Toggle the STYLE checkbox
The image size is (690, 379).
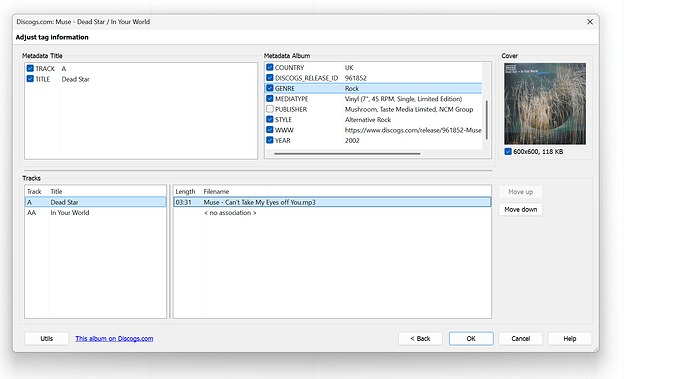(270, 119)
